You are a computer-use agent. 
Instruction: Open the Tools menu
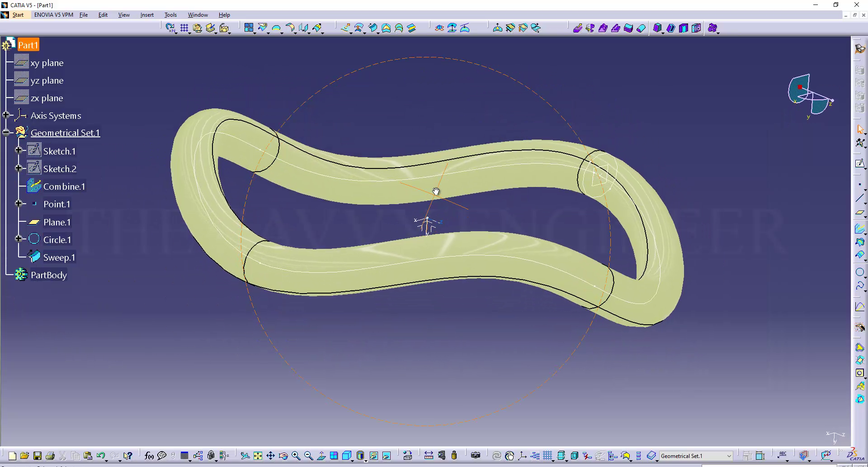coord(170,15)
